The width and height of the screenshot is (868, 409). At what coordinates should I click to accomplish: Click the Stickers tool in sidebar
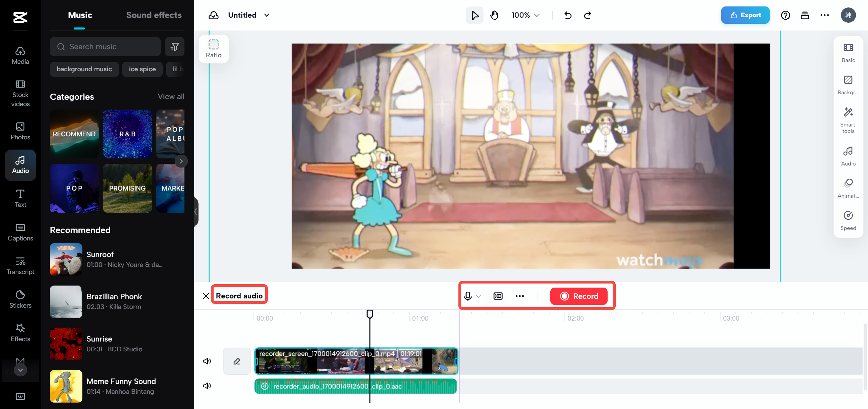pos(20,299)
